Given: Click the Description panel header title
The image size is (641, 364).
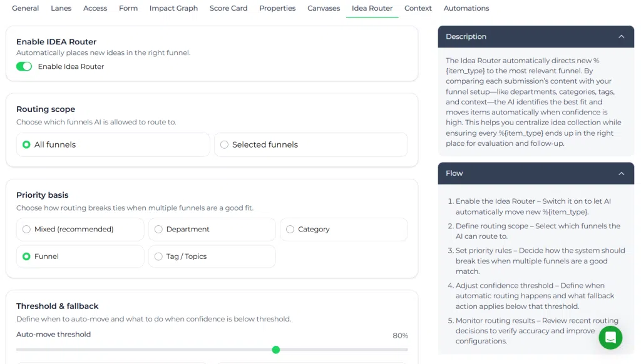Looking at the screenshot, I should click(466, 36).
